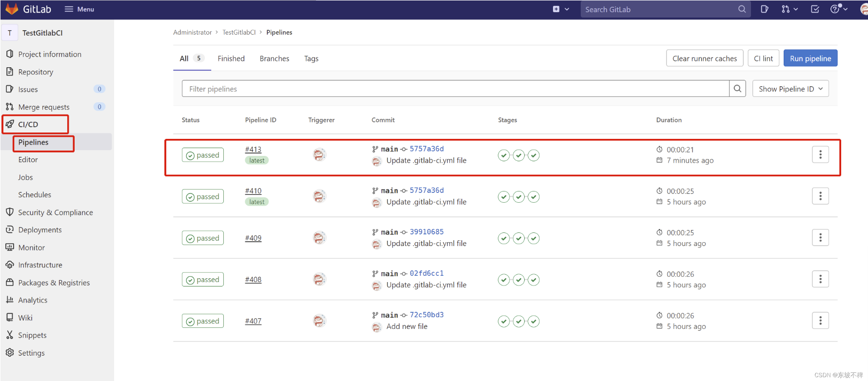Click first stage icon of pipeline #413

click(x=504, y=155)
